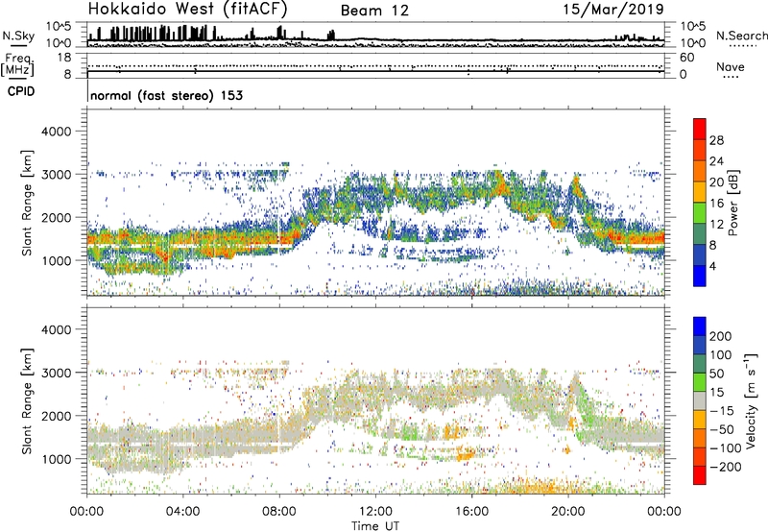Click the '200' velocity colorbar value

tap(721, 336)
